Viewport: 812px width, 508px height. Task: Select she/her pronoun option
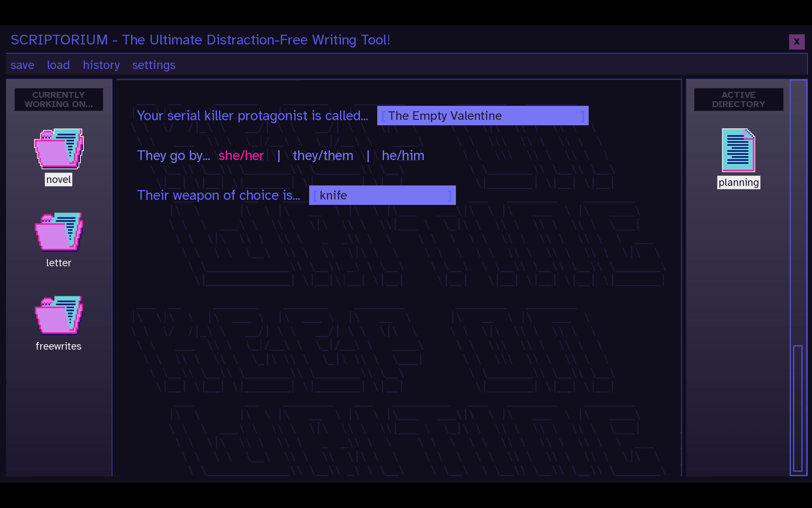[x=241, y=155]
